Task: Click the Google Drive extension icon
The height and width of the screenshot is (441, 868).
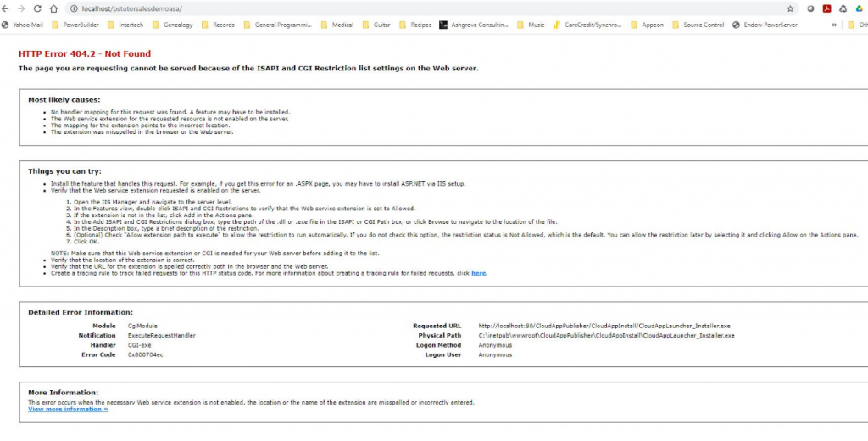Action: click(x=857, y=8)
